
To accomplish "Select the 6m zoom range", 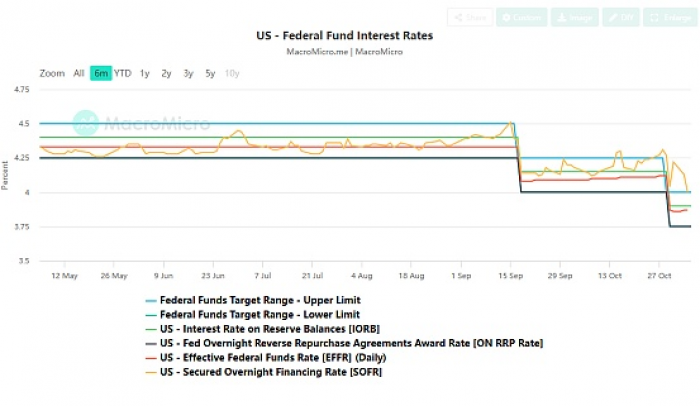I will pyautogui.click(x=100, y=73).
